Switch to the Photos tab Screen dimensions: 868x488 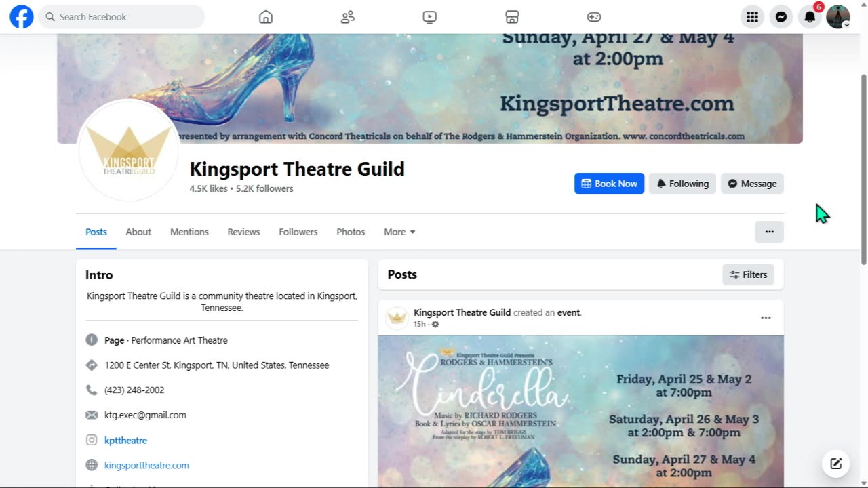(351, 232)
